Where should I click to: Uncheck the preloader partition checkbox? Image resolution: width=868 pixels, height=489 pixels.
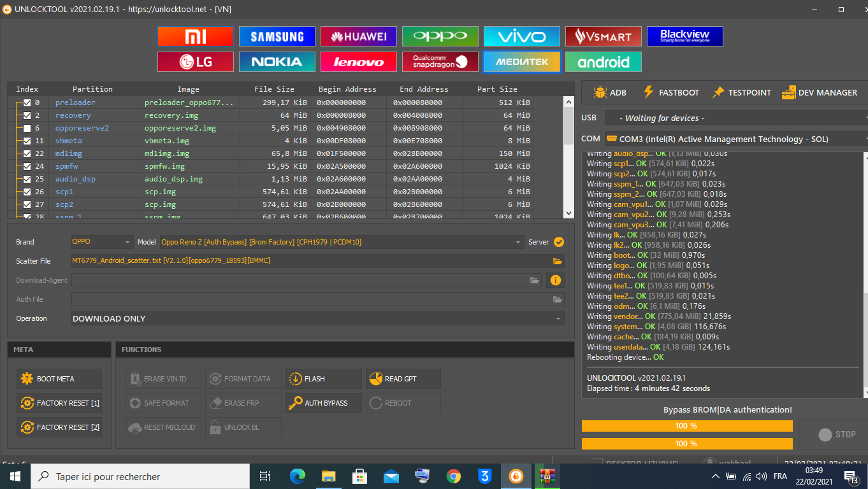tap(27, 103)
